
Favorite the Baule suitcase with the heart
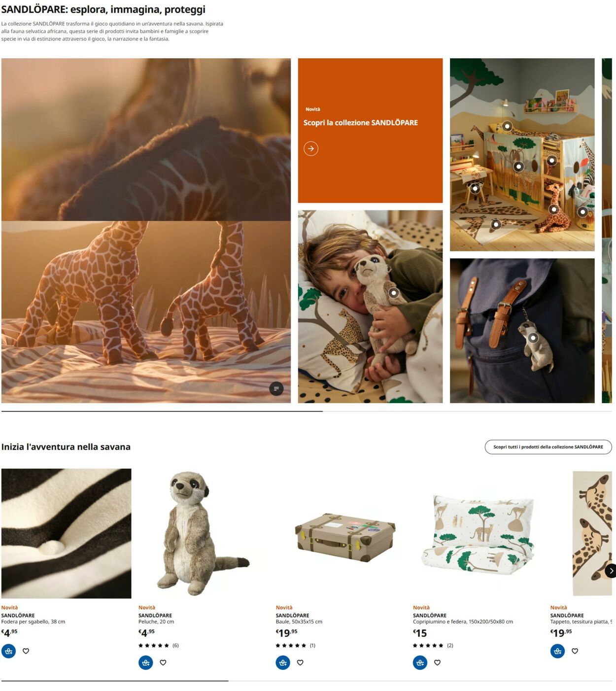click(300, 662)
